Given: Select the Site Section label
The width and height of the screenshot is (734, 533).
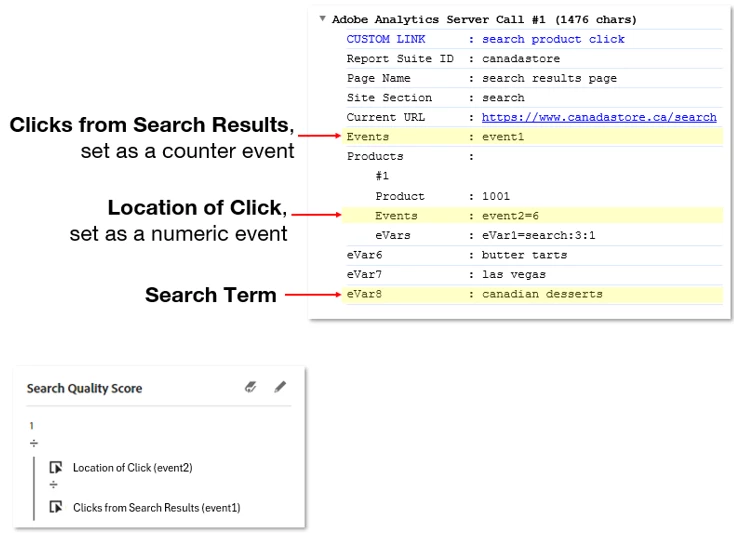Looking at the screenshot, I should pos(389,97).
